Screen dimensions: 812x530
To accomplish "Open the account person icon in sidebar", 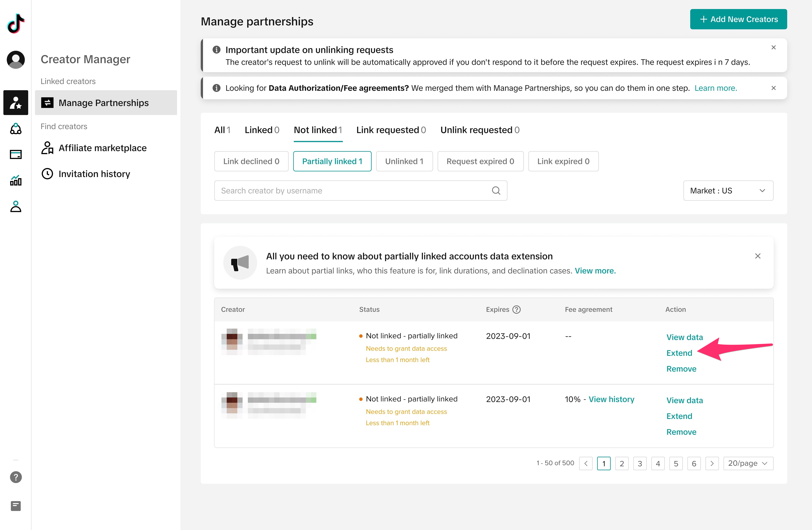I will coord(16,206).
